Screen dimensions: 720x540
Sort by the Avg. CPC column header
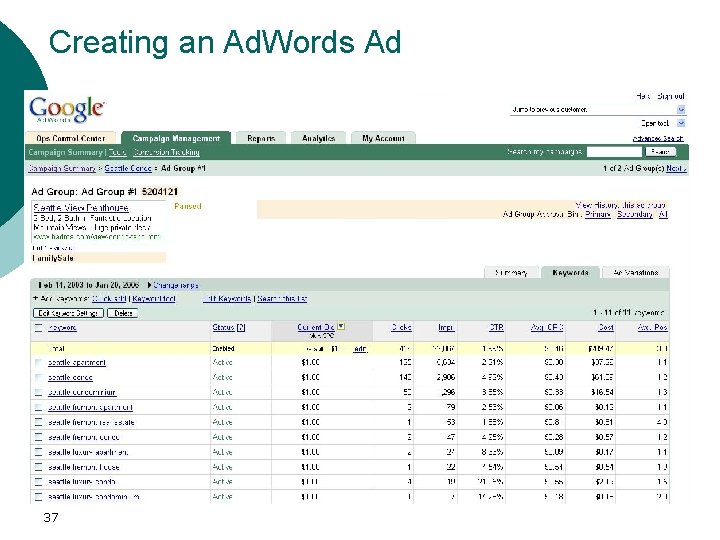(547, 327)
